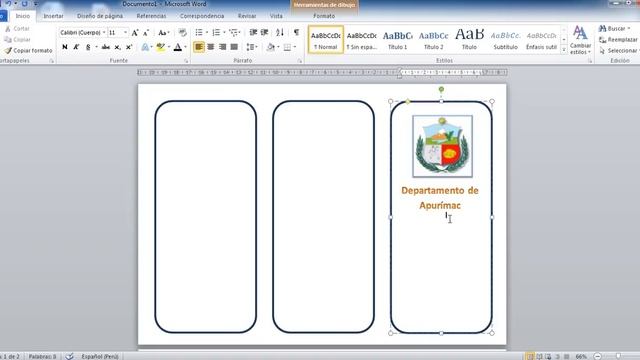This screenshot has height=360, width=640.
Task: Click the shrink font size icon
Action: (x=146, y=32)
